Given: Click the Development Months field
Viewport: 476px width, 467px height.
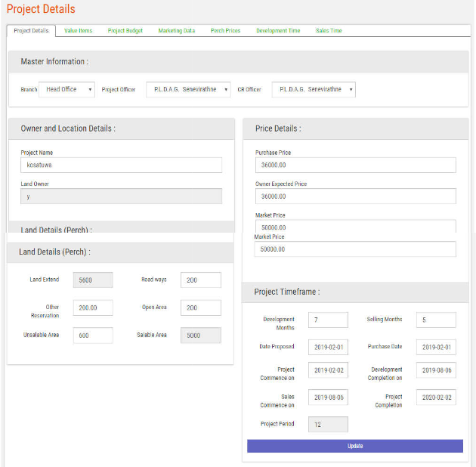Looking at the screenshot, I should (x=328, y=320).
